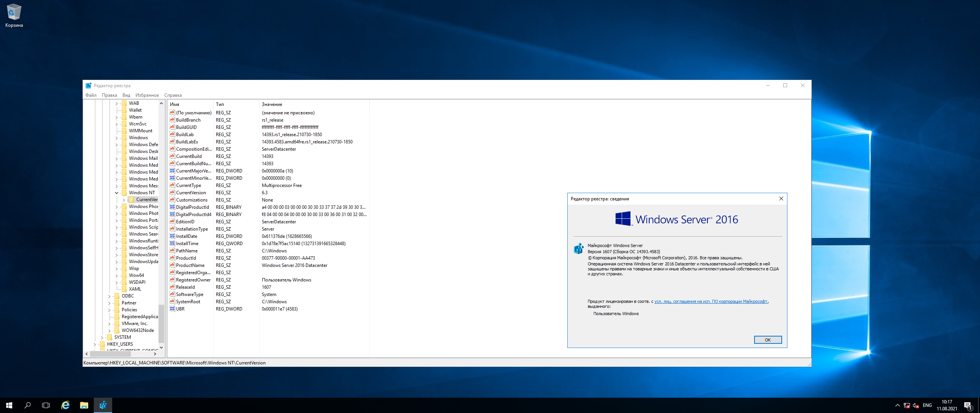Expand the WAB key
The height and width of the screenshot is (413, 980).
[x=117, y=103]
